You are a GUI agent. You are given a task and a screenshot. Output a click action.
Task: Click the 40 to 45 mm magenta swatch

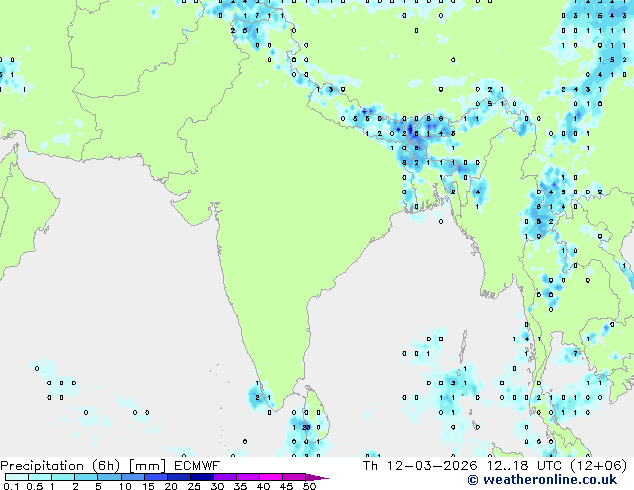coord(271,477)
